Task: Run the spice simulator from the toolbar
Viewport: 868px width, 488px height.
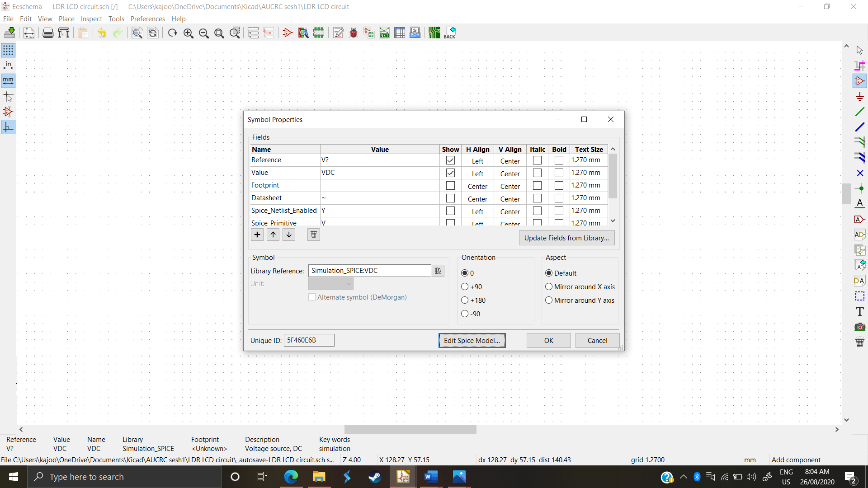Action: pyautogui.click(x=287, y=33)
